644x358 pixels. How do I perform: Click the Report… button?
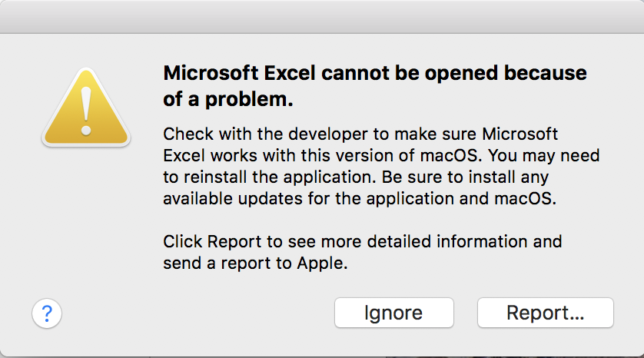(545, 313)
